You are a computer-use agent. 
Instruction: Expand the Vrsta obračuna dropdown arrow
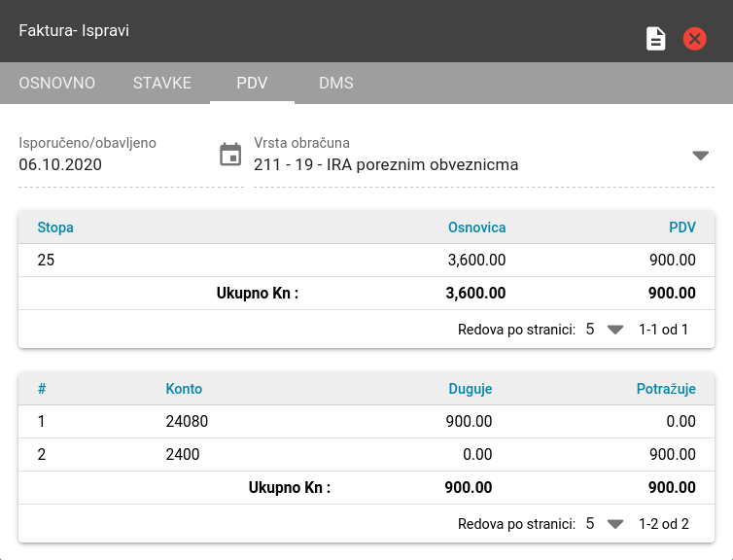[700, 156]
